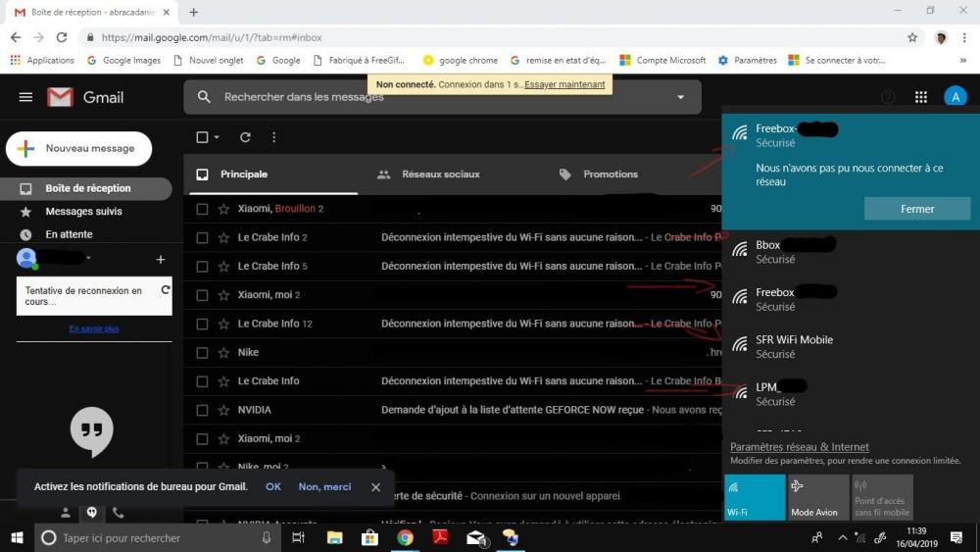Open the phone calls icon in Hangouts bar
980x552 pixels.
[x=118, y=512]
